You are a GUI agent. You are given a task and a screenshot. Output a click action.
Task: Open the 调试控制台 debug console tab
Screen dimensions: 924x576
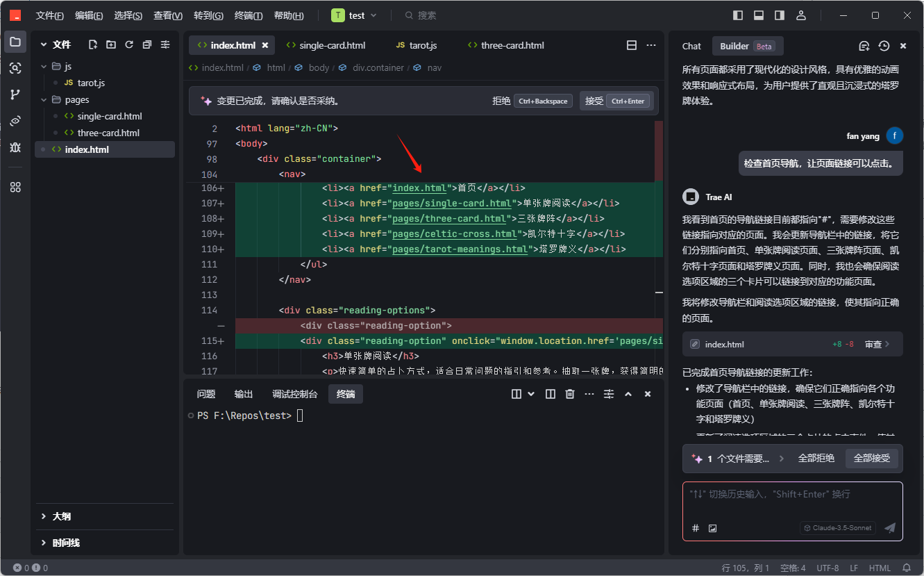pyautogui.click(x=294, y=394)
